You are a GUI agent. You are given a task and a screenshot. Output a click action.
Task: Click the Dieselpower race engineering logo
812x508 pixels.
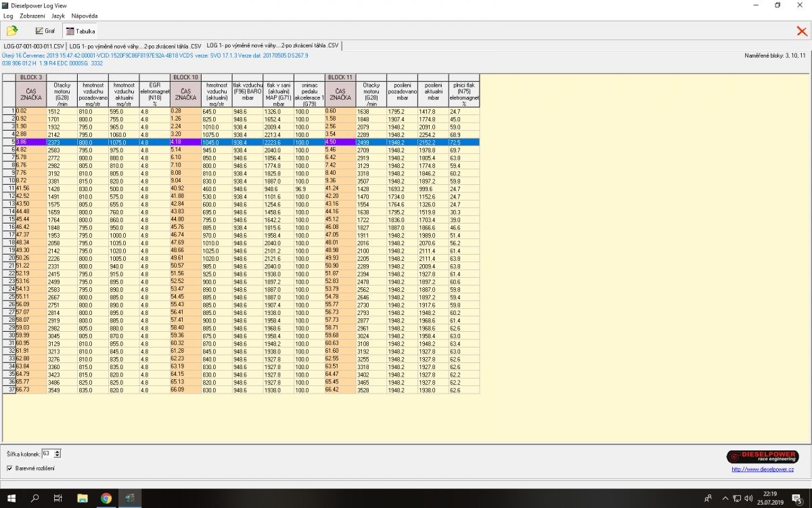tap(762, 457)
